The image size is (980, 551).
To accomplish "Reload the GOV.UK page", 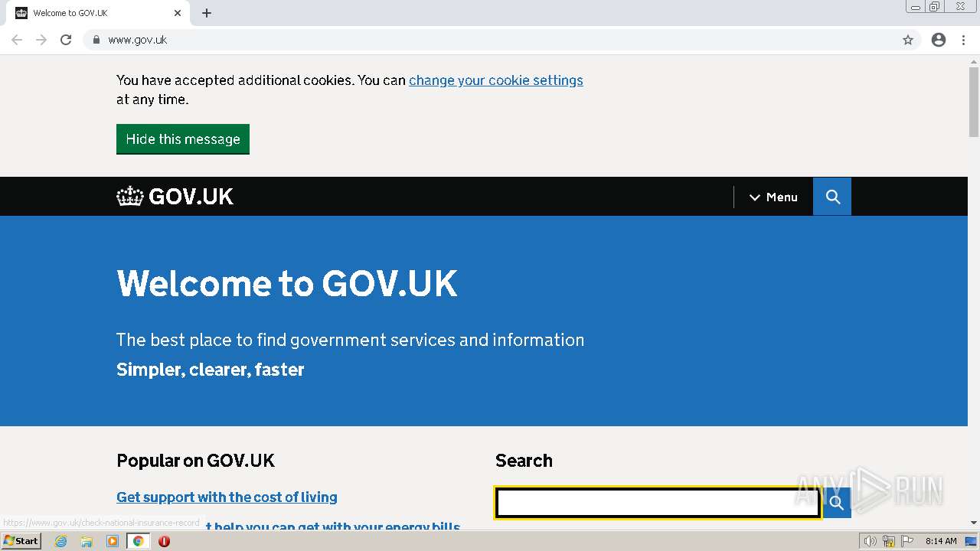I will pos(66,40).
